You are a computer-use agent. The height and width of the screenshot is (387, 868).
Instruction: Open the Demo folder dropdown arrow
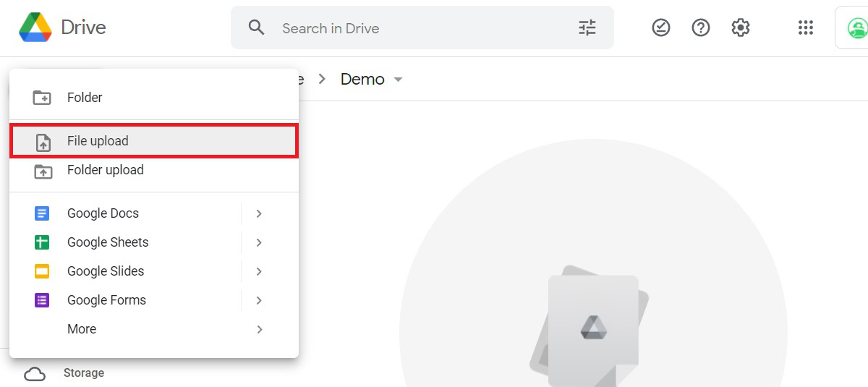point(398,80)
